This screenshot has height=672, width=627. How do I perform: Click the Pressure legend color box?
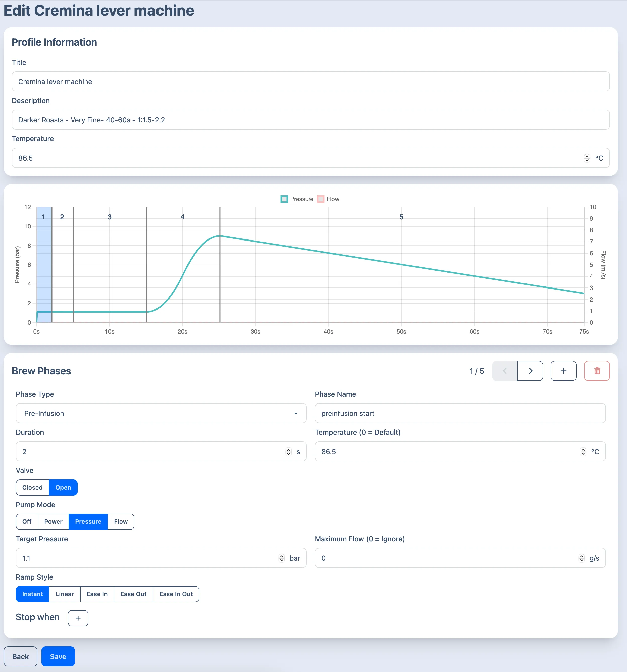pyautogui.click(x=284, y=199)
